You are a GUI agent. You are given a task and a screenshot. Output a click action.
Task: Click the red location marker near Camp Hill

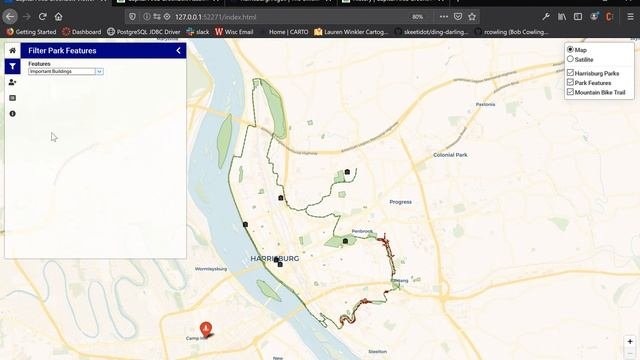tap(206, 329)
